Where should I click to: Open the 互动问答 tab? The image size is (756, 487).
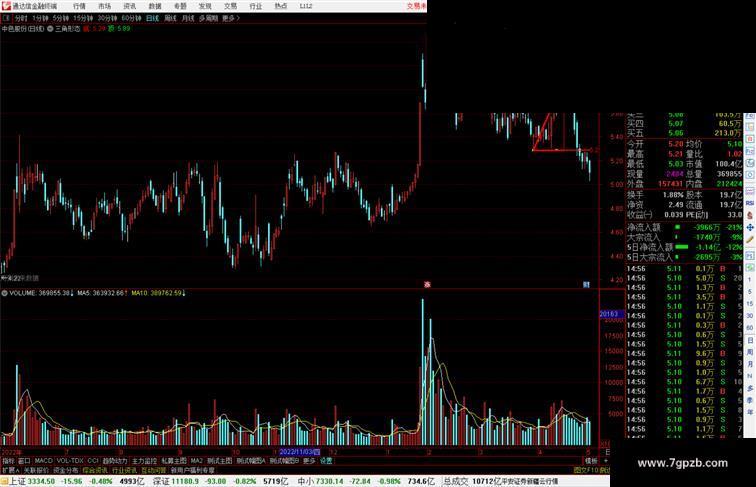[153, 470]
